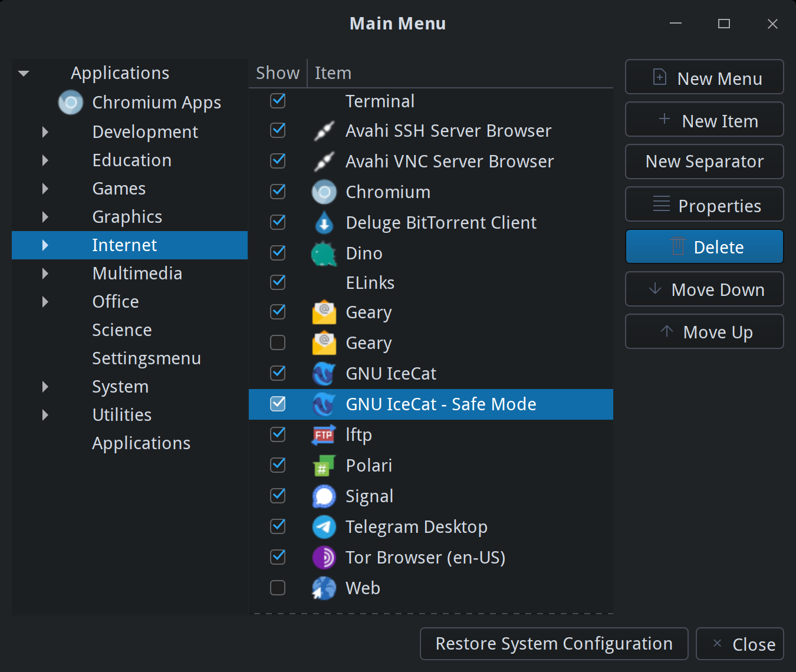Uncheck Show for Chromium
The height and width of the screenshot is (672, 796).
click(278, 192)
